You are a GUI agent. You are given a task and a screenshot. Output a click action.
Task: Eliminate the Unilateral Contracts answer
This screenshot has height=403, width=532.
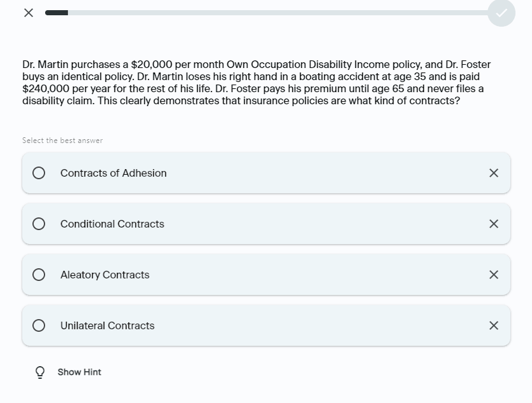pyautogui.click(x=493, y=325)
